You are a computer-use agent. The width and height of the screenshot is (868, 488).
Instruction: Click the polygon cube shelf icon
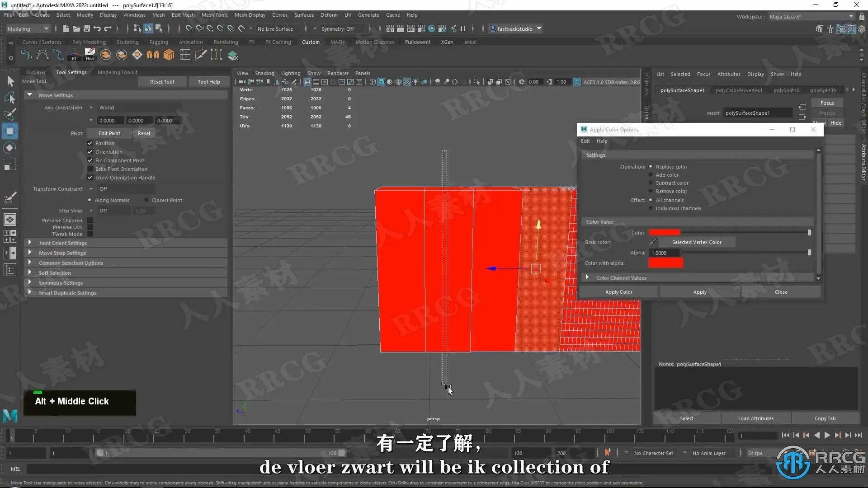coord(169,55)
